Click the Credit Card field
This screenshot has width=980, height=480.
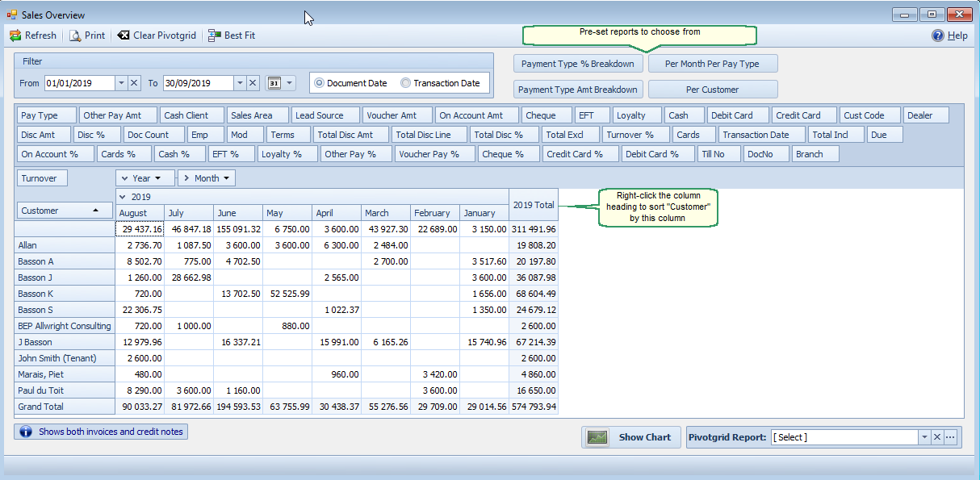804,115
